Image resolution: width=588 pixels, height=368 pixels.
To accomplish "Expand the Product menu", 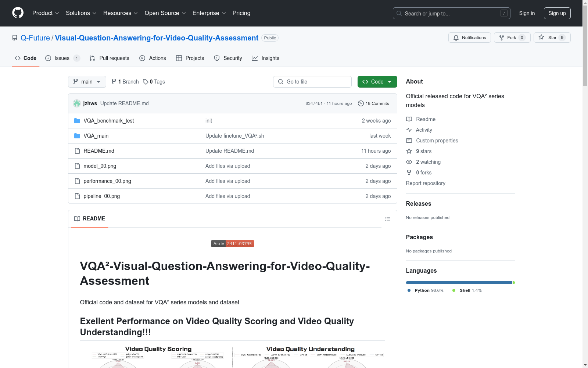I will pyautogui.click(x=46, y=13).
